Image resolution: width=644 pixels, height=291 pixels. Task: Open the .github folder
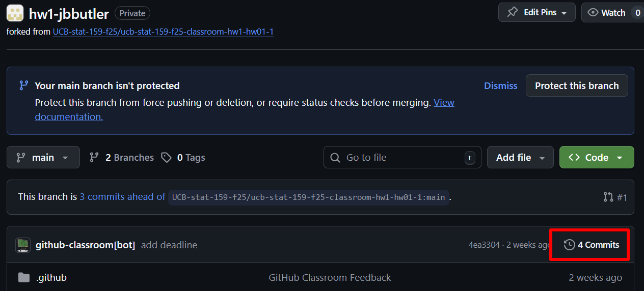51,278
